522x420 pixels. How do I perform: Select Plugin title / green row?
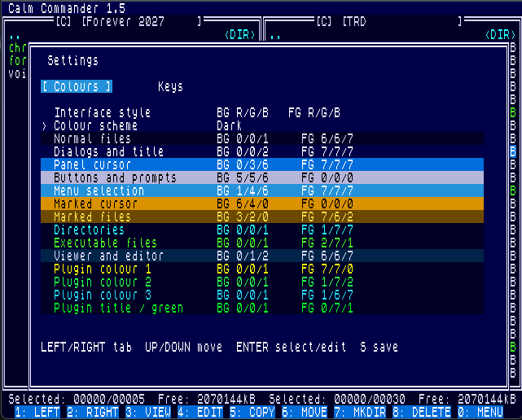pyautogui.click(x=262, y=308)
